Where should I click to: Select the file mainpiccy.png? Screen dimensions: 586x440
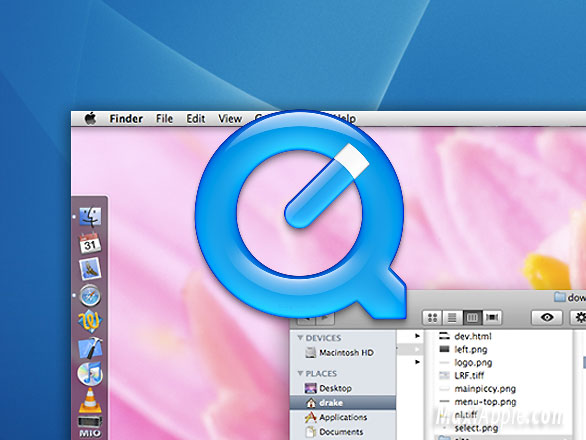tap(485, 389)
